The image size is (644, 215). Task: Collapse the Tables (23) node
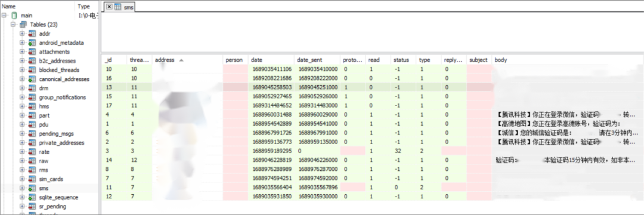[x=13, y=24]
